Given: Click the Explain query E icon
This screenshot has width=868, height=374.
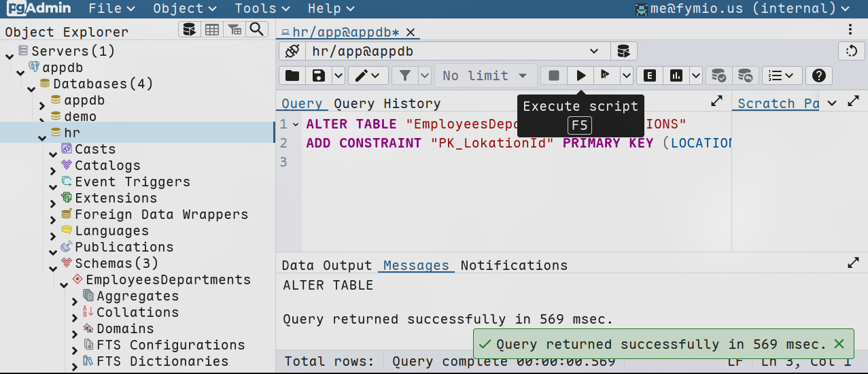Looking at the screenshot, I should (x=650, y=75).
